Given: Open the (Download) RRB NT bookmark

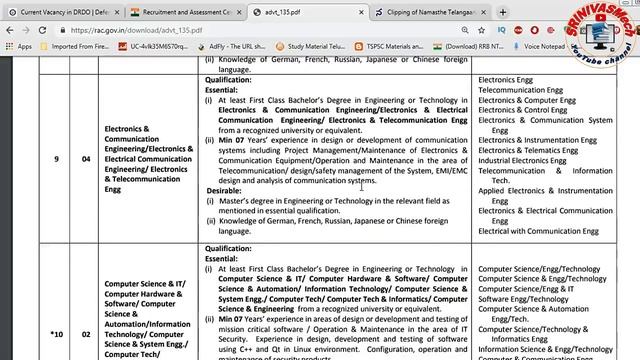Looking at the screenshot, I should point(469,47).
